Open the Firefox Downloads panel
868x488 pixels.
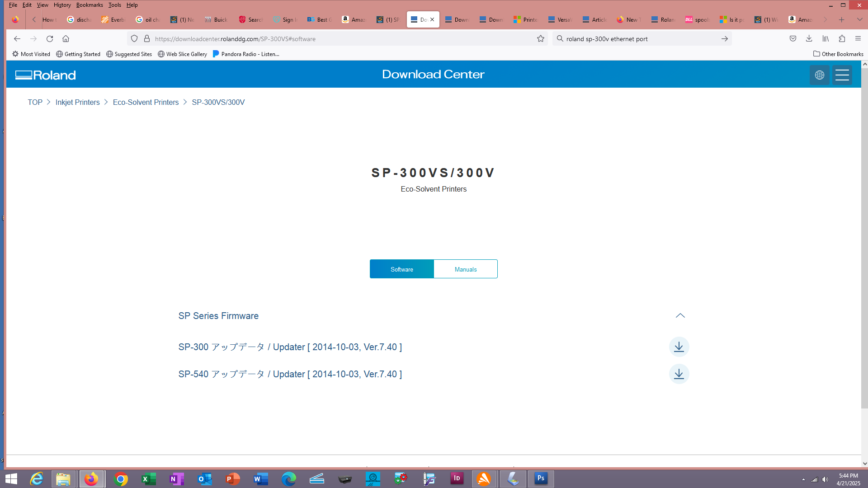(x=809, y=39)
